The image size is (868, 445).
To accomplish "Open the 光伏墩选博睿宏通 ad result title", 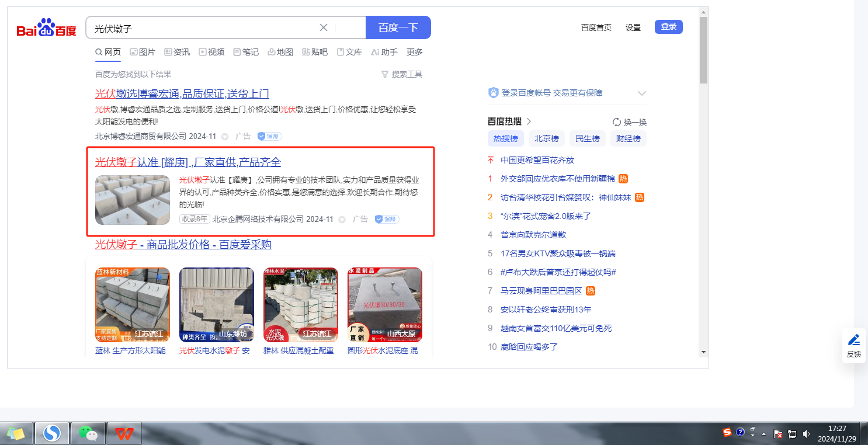I will [182, 94].
